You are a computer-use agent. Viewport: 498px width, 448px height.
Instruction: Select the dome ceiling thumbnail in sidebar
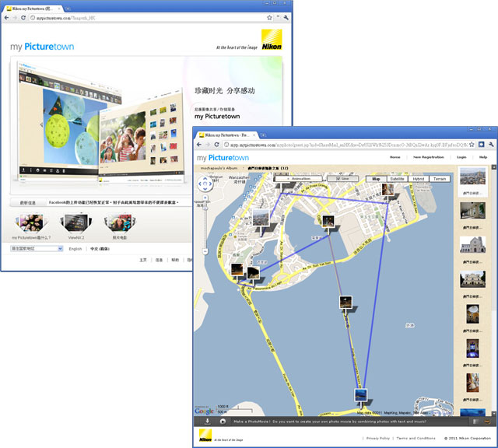[x=472, y=313]
